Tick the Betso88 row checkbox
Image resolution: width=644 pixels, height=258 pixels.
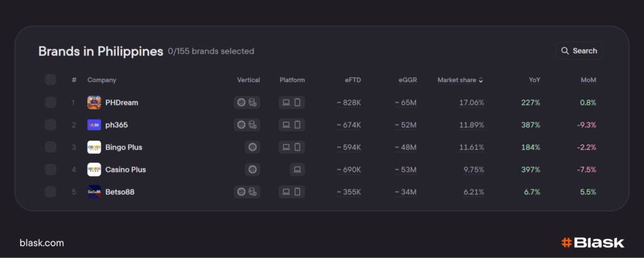pos(50,192)
